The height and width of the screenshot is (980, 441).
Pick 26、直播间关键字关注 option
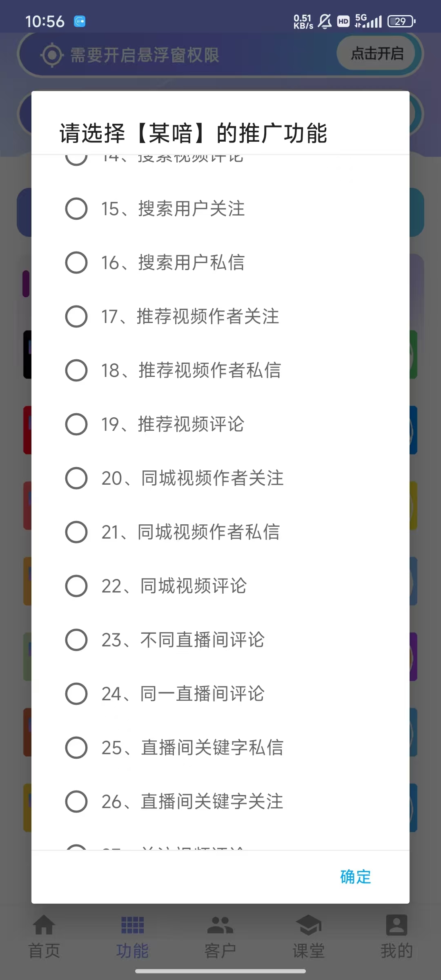[x=76, y=802]
